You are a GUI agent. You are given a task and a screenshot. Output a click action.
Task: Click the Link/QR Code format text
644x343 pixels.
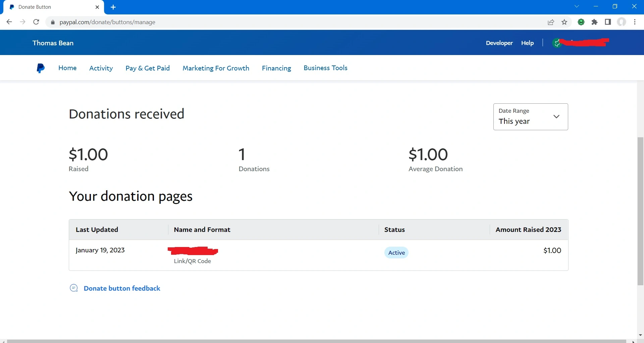pyautogui.click(x=192, y=261)
